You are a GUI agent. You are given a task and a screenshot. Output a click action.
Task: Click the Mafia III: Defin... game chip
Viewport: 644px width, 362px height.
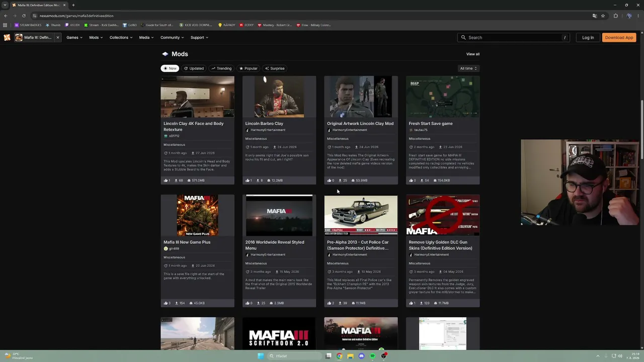coord(33,37)
